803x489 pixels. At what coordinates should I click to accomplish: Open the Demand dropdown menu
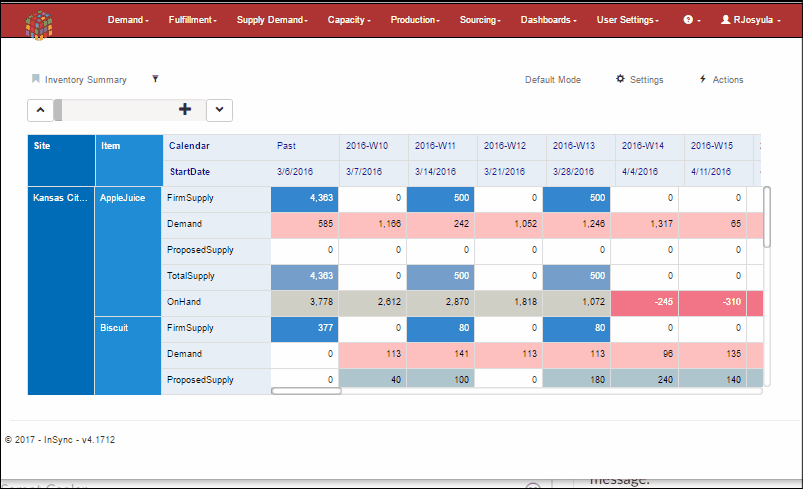pos(128,20)
